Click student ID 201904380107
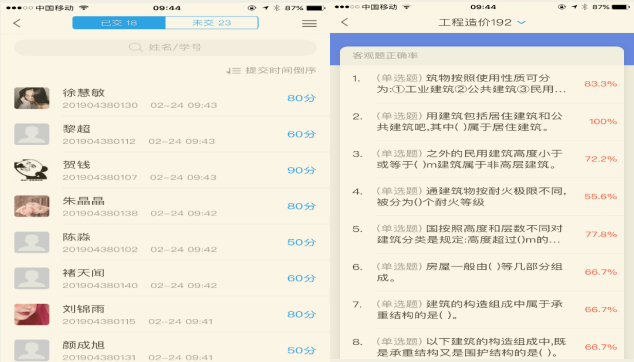 coord(100,177)
